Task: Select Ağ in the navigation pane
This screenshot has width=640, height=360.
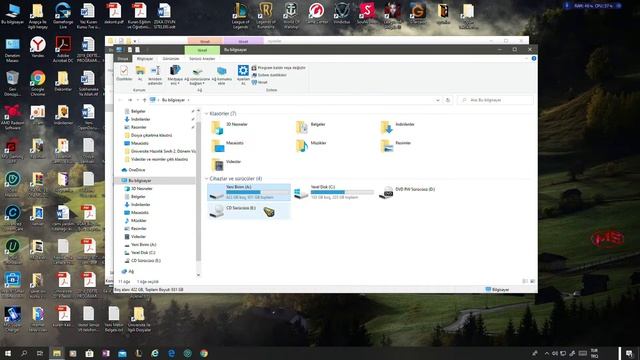Action: coord(128,271)
